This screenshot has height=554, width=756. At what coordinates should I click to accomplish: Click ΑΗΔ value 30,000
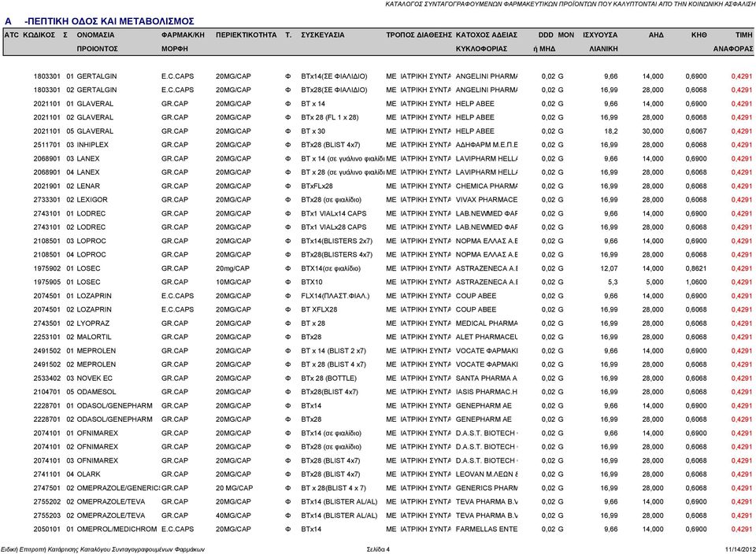(653, 131)
